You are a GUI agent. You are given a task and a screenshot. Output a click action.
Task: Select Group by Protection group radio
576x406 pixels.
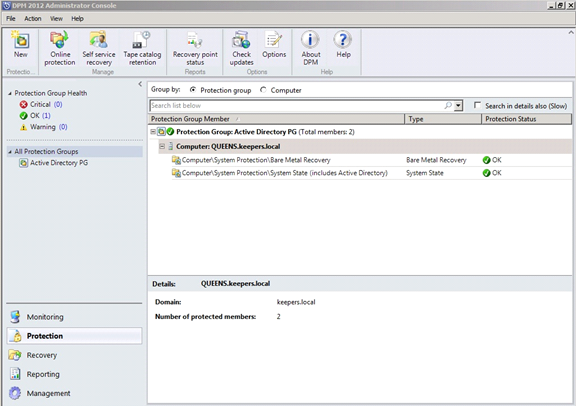click(x=193, y=90)
